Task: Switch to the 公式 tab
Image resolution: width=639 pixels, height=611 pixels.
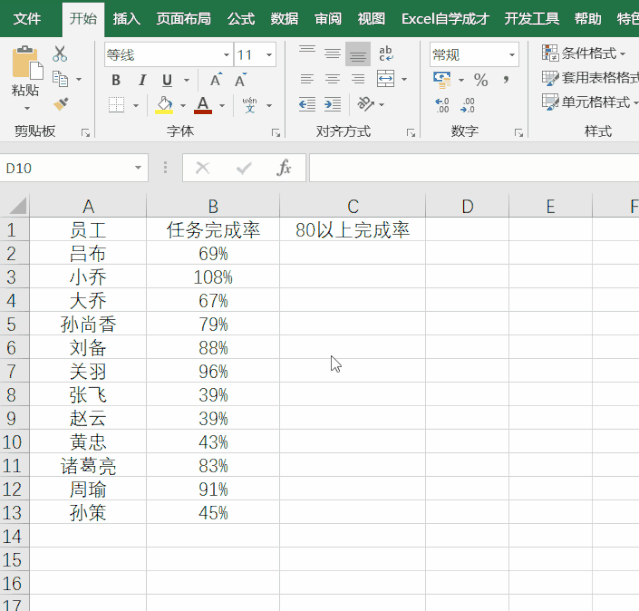Action: point(241,19)
